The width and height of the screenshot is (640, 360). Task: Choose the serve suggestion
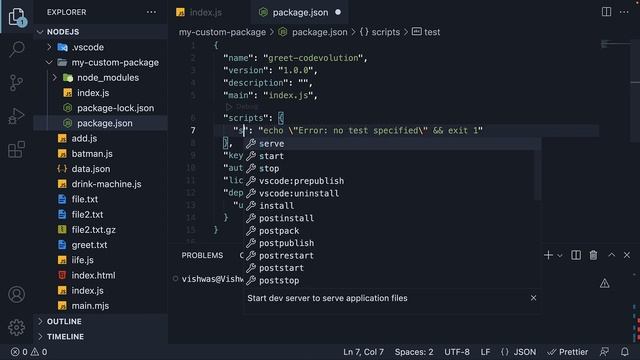tap(392, 144)
